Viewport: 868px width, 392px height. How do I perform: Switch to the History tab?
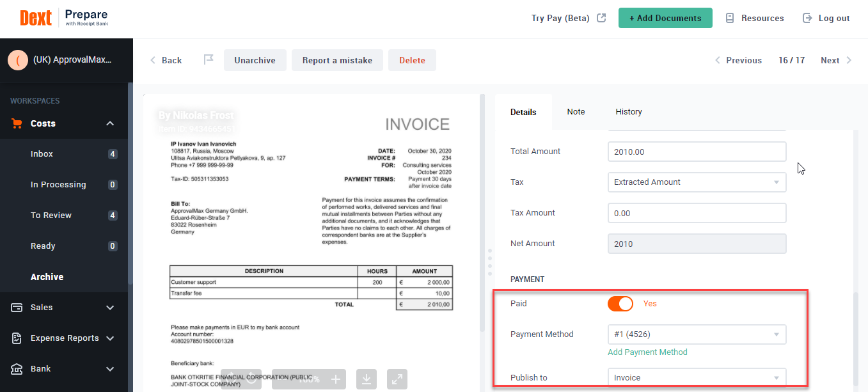coord(629,112)
